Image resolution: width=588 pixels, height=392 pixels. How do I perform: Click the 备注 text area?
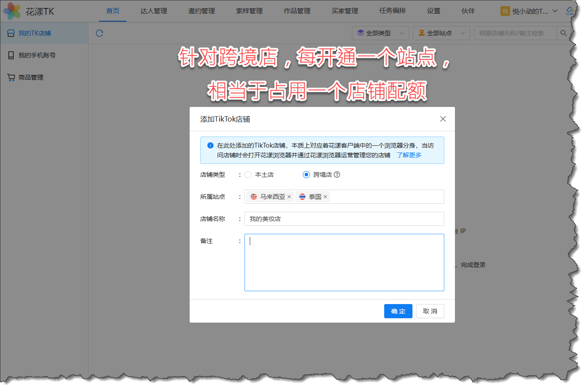point(344,263)
